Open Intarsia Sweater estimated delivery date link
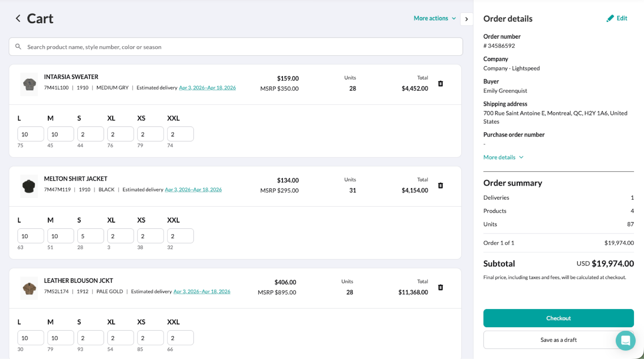Image resolution: width=644 pixels, height=359 pixels. 207,88
